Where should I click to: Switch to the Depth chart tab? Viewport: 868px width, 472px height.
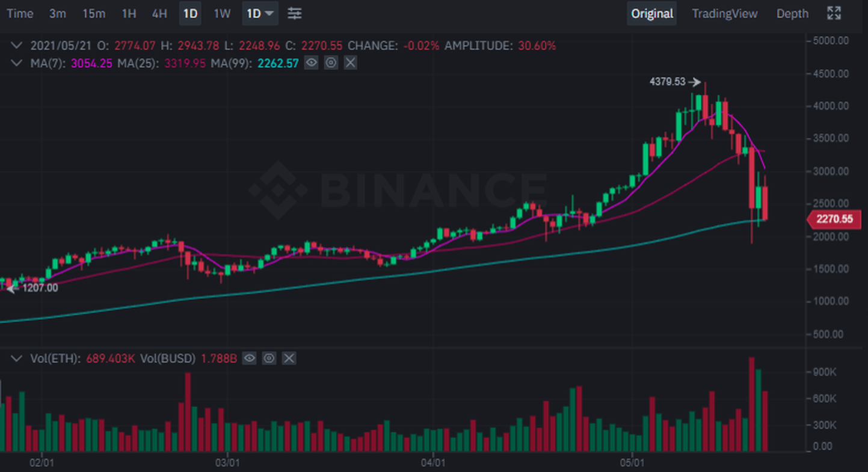click(792, 13)
